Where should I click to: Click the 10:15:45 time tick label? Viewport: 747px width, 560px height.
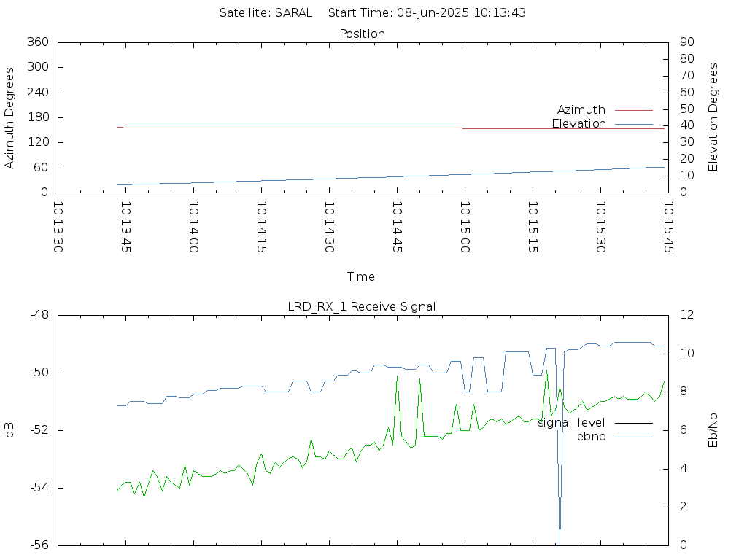point(669,227)
